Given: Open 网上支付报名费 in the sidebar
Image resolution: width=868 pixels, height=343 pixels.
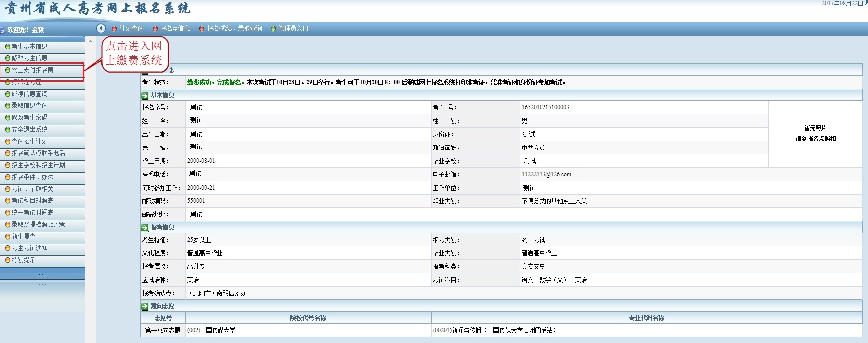Looking at the screenshot, I should pyautogui.click(x=32, y=70).
